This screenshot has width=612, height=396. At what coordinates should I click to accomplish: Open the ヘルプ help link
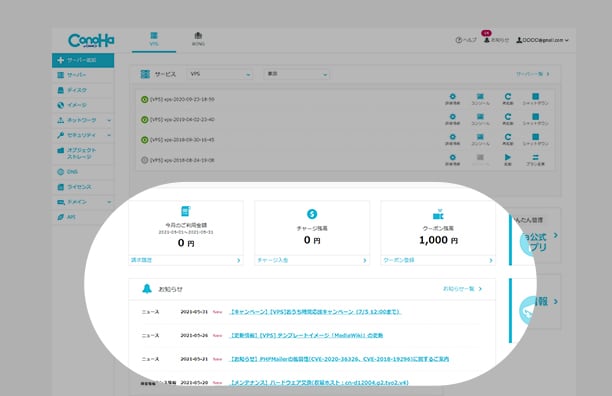466,40
